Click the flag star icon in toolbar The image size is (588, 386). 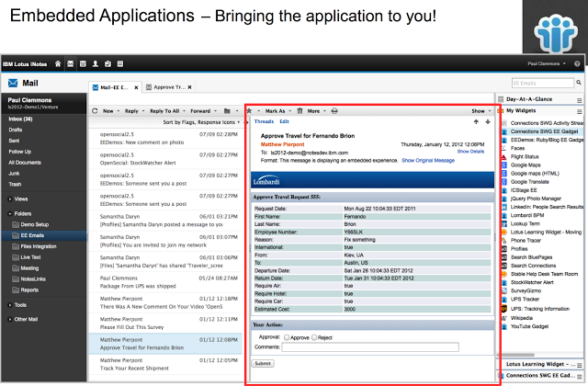pyautogui.click(x=249, y=111)
